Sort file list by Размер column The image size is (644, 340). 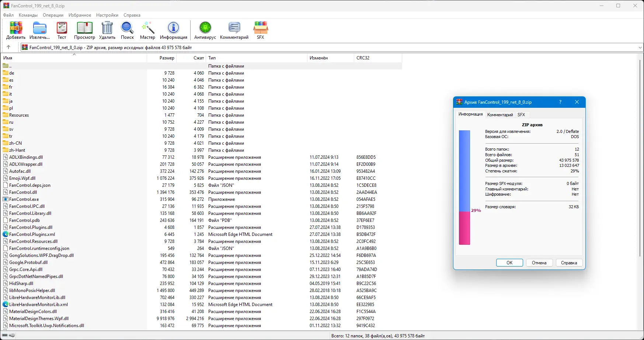pyautogui.click(x=162, y=58)
